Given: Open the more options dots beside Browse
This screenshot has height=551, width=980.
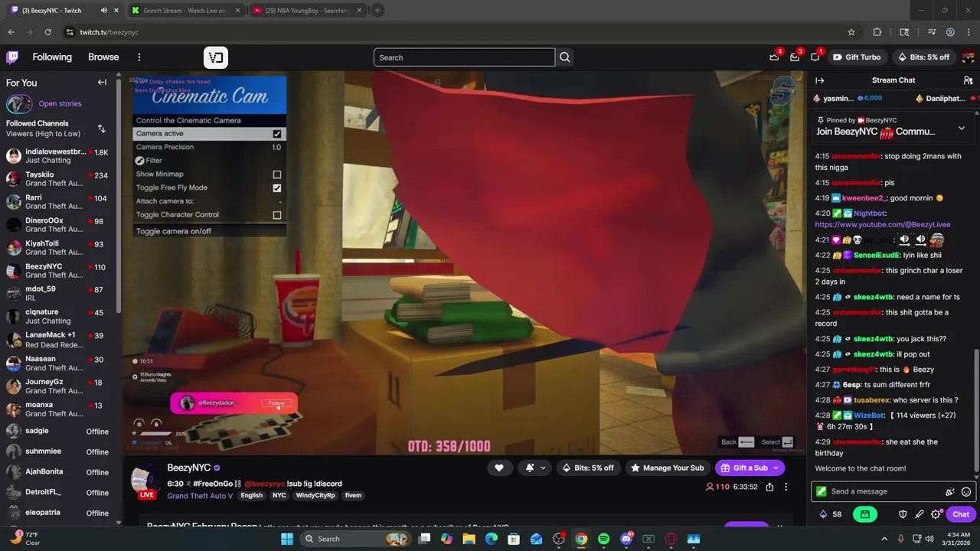Looking at the screenshot, I should point(139,57).
